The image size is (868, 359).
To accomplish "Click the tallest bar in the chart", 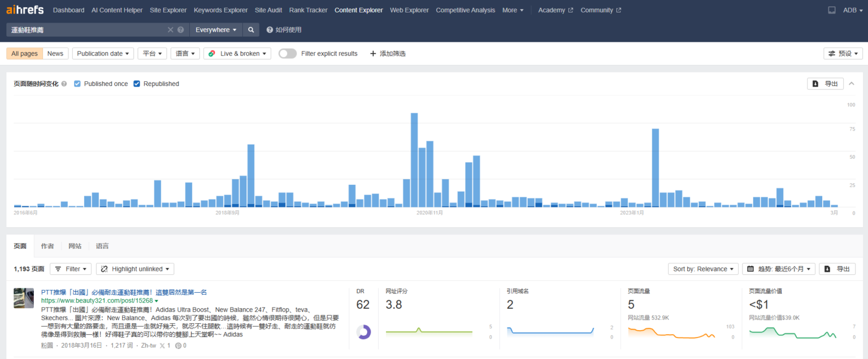I will tap(414, 159).
